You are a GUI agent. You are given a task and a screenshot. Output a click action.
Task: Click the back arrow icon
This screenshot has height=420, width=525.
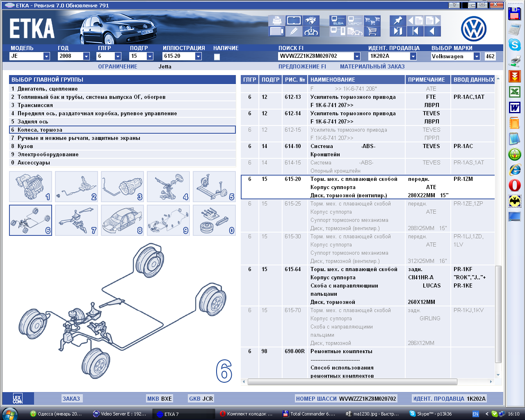coord(433,31)
